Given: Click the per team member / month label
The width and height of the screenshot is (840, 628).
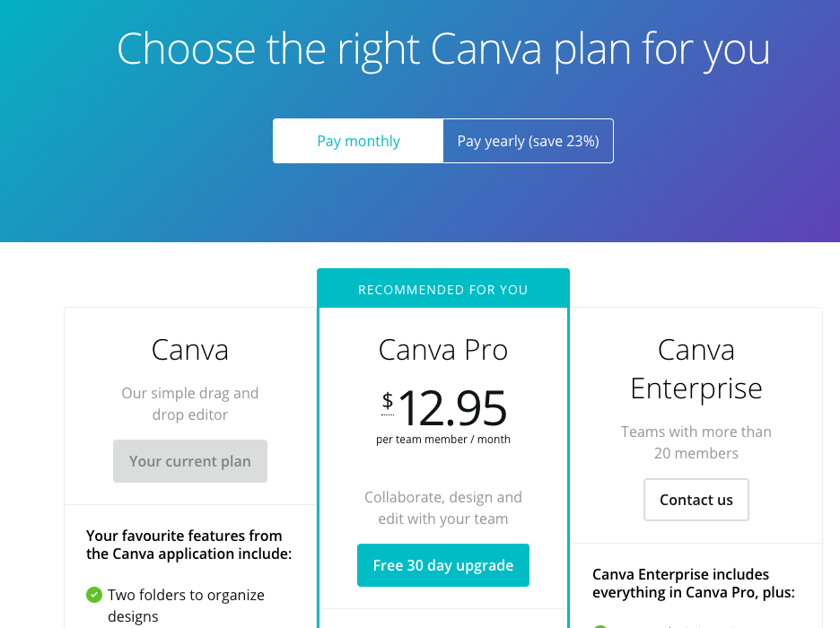Looking at the screenshot, I should pos(443,440).
